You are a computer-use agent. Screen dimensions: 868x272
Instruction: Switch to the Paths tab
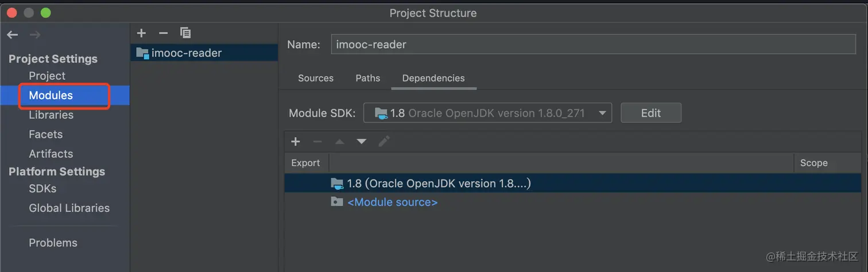[368, 78]
